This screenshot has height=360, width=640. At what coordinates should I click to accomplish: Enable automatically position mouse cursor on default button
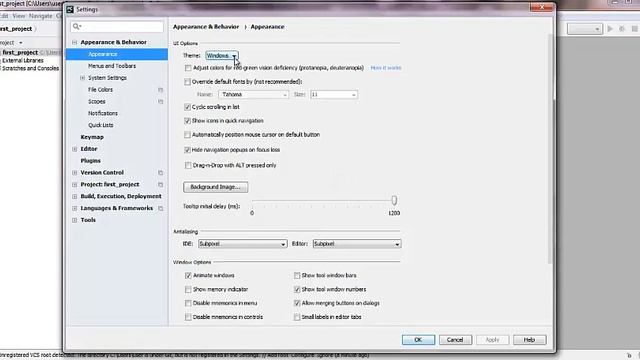187,134
